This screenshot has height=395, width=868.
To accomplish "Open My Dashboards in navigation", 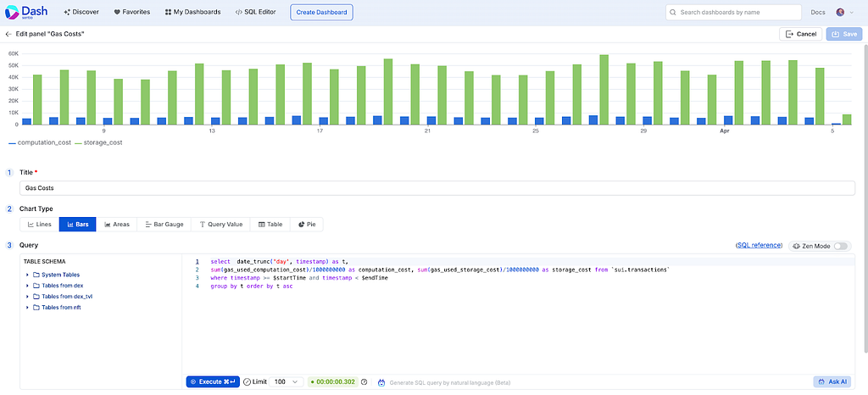I will tap(192, 12).
